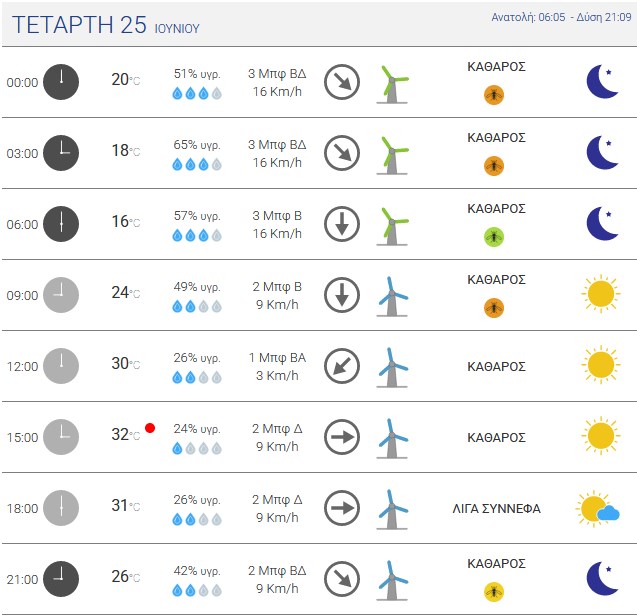Viewport: 637px width, 616px height.
Task: Click the 09:00 clock icon
Action: pos(61,295)
